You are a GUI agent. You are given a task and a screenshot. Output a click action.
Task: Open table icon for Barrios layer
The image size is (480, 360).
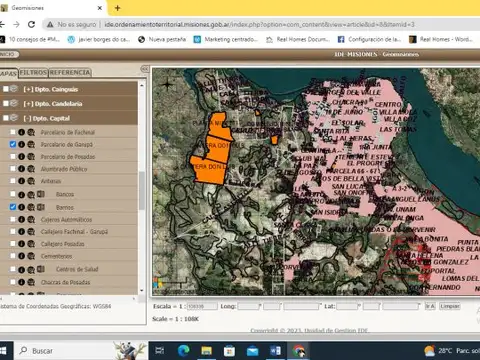(41, 207)
